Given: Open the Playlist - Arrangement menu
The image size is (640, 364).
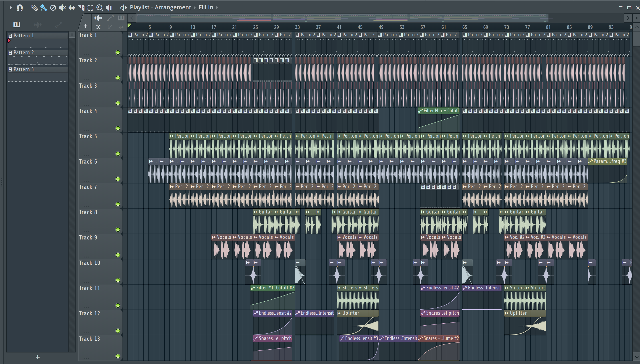Looking at the screenshot, I should (160, 8).
